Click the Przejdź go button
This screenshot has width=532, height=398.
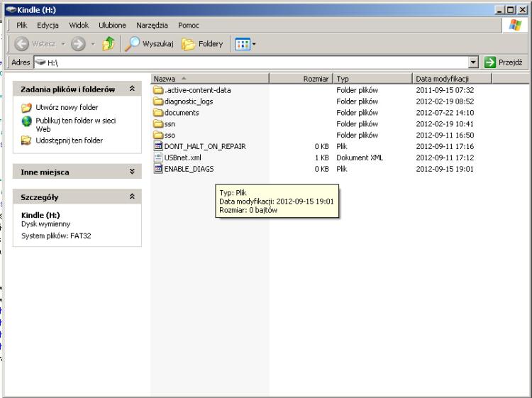point(504,62)
